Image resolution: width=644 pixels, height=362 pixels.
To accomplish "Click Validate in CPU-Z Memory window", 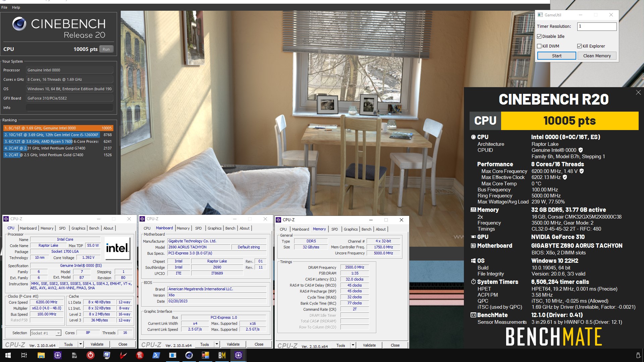I will click(369, 345).
